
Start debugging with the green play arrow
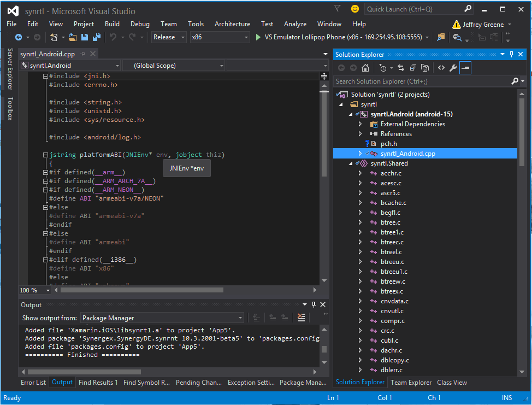(x=258, y=37)
